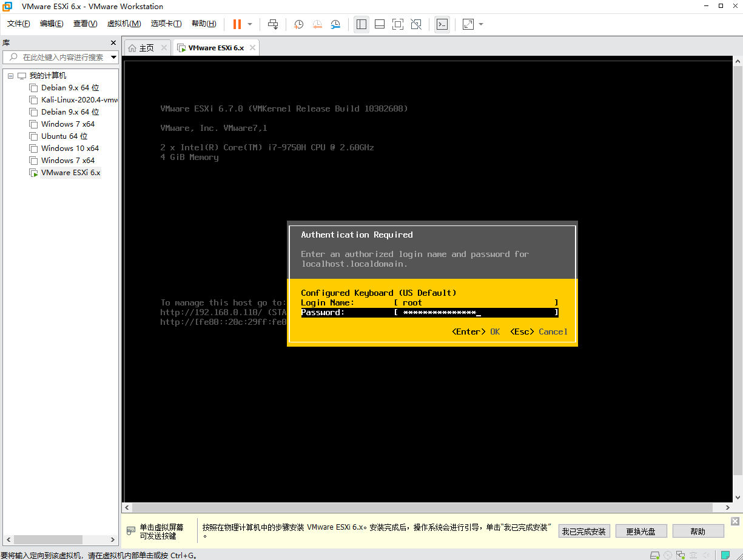Image resolution: width=743 pixels, height=560 pixels.
Task: Close the 主页 tab
Action: click(x=164, y=48)
